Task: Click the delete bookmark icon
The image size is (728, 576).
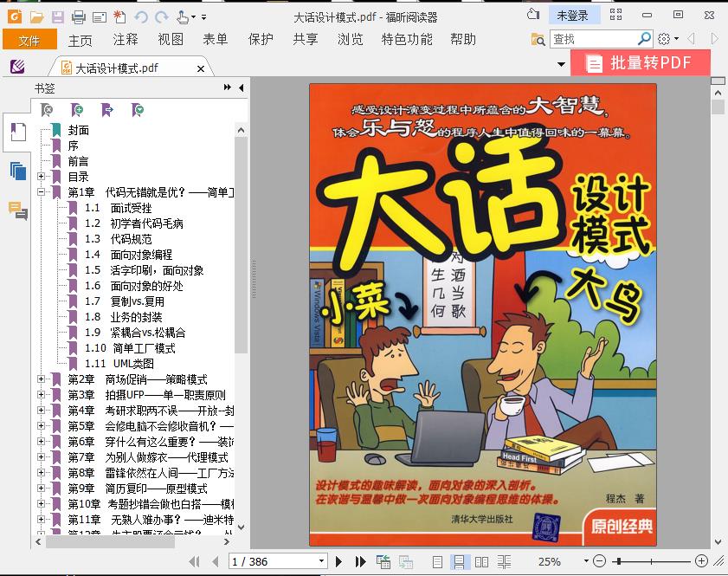Action: tap(47, 110)
